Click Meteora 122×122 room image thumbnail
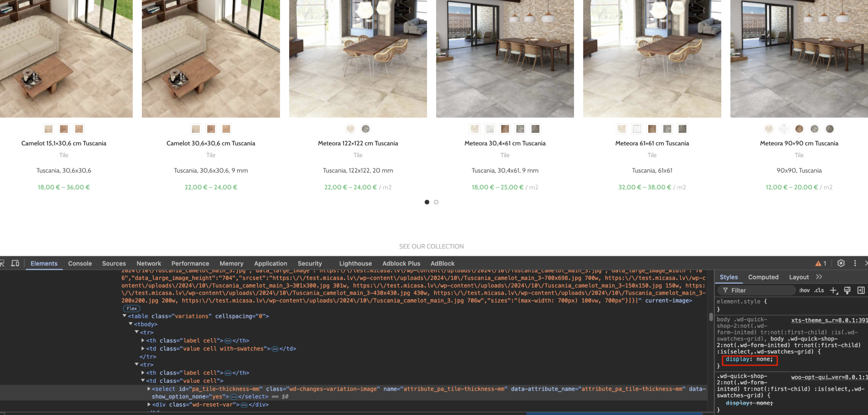The height and width of the screenshot is (415, 868). click(358, 58)
